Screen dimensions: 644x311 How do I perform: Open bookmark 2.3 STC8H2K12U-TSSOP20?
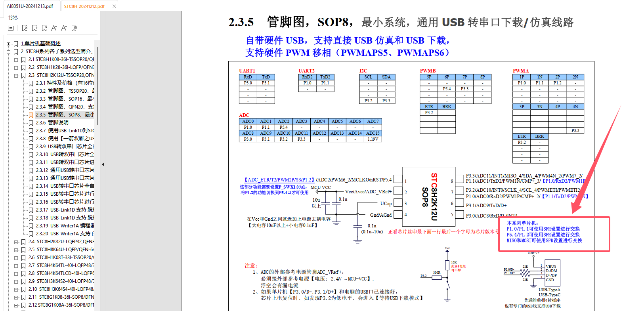[61, 75]
